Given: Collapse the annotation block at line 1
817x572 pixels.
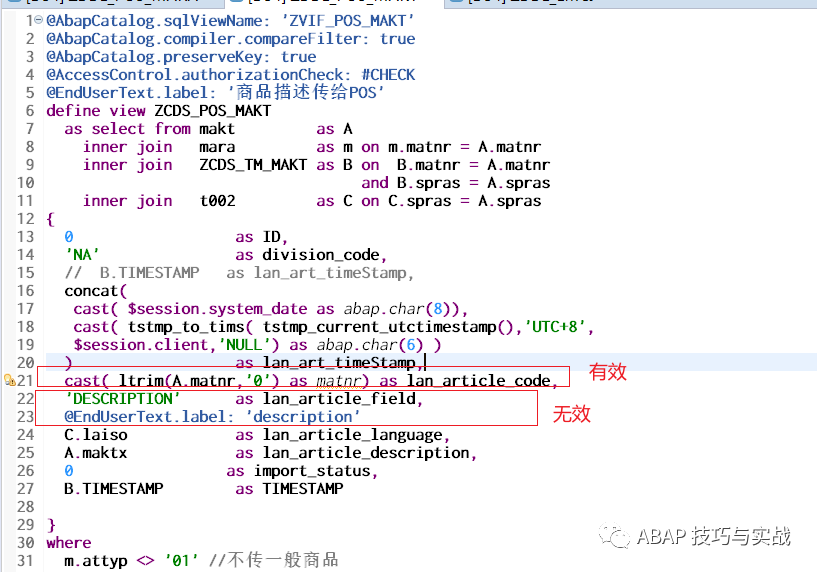Looking at the screenshot, I should [38, 20].
